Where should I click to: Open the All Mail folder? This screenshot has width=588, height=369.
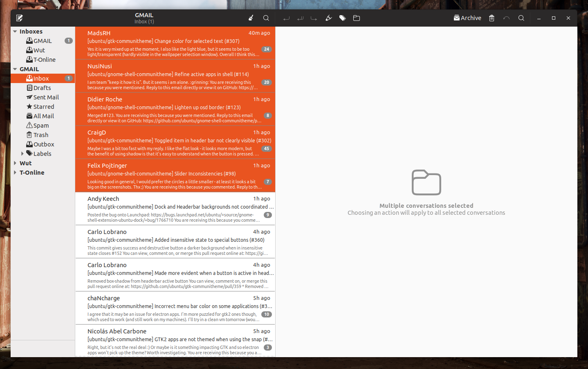click(x=43, y=116)
